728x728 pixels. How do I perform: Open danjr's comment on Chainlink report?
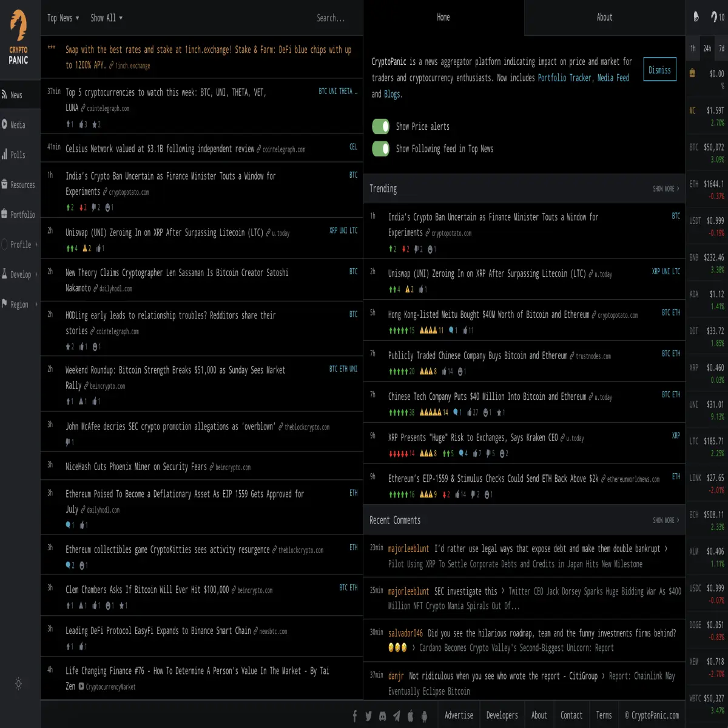524,683
